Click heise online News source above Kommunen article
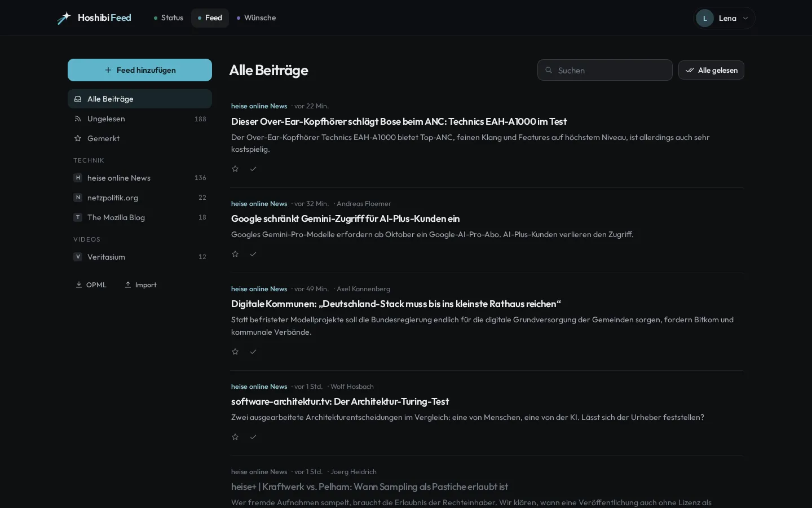This screenshot has height=508, width=812. [x=259, y=289]
